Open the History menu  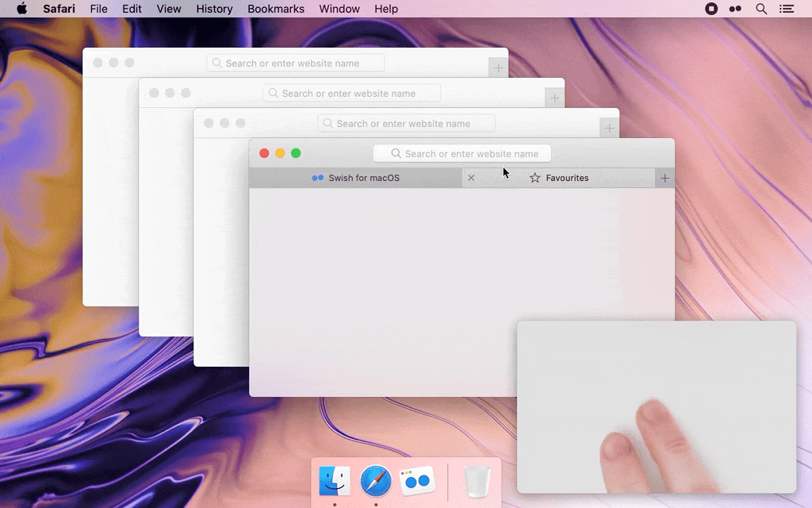(x=214, y=9)
